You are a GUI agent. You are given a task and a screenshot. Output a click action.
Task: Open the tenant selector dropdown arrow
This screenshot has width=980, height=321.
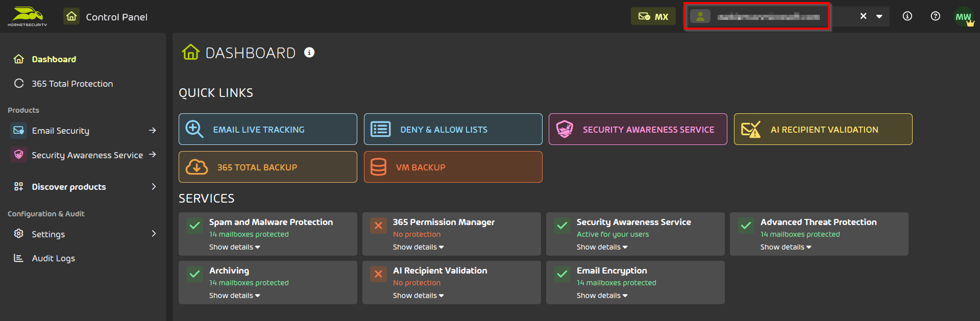point(879,16)
